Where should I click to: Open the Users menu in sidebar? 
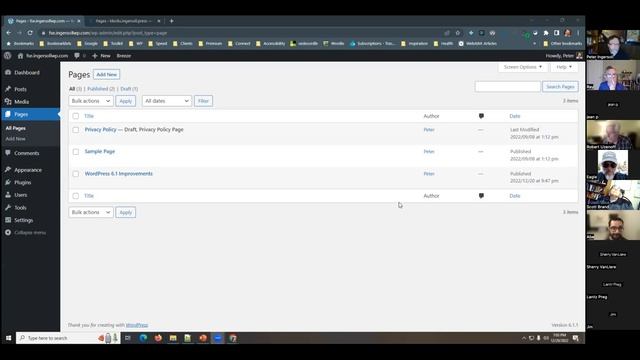point(20,195)
